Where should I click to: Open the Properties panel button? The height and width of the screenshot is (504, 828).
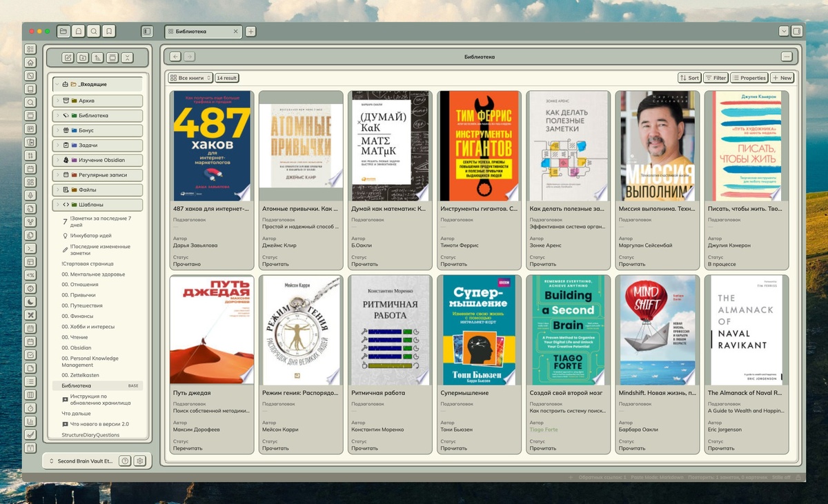pos(749,78)
